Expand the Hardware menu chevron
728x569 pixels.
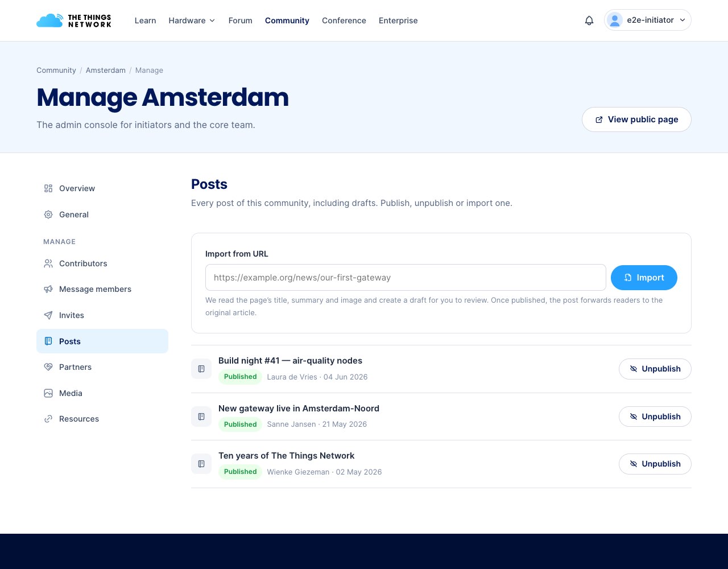pyautogui.click(x=212, y=20)
